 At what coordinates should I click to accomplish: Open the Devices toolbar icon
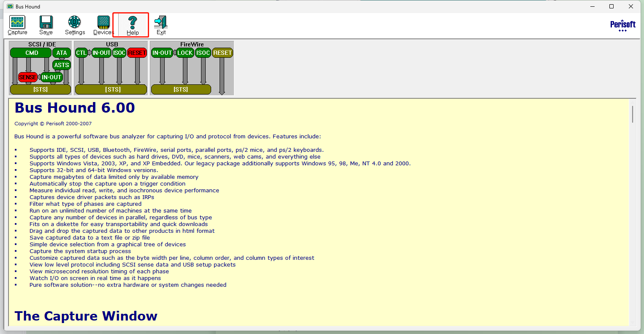(x=103, y=25)
